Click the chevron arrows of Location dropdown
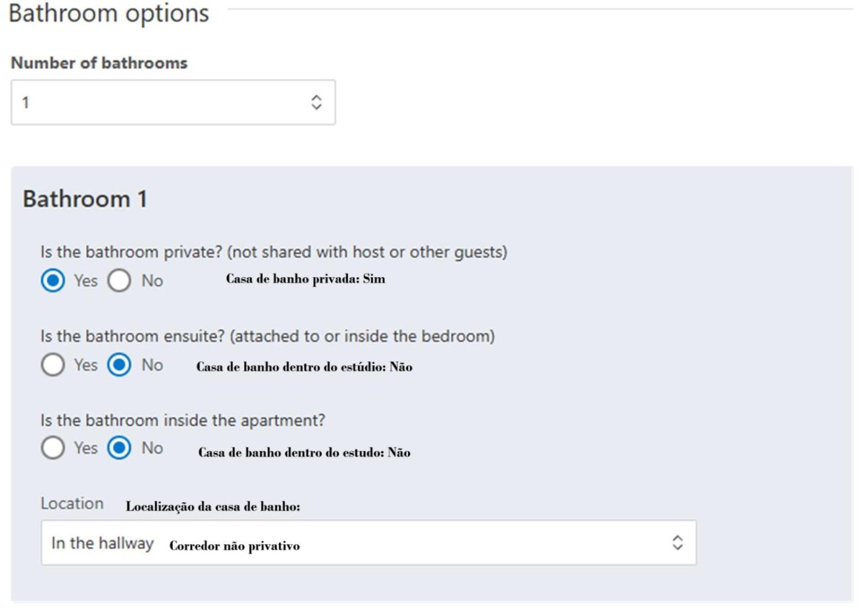 (x=677, y=543)
